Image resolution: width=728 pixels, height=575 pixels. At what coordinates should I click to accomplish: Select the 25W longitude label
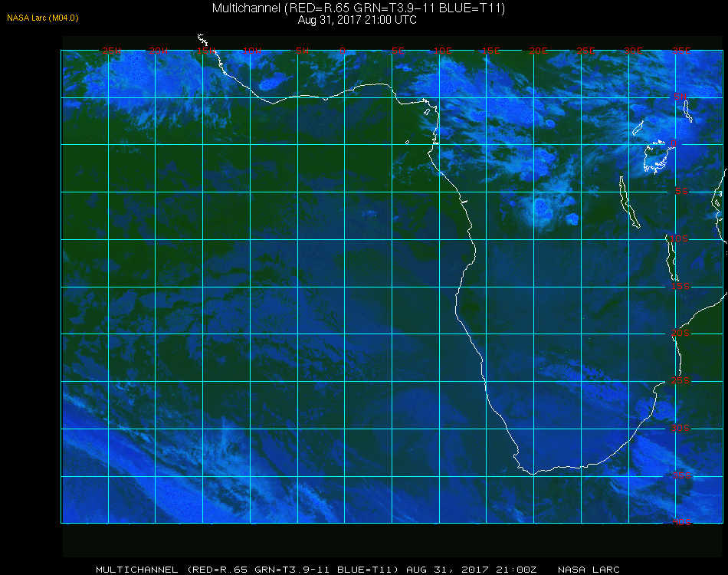pyautogui.click(x=111, y=51)
